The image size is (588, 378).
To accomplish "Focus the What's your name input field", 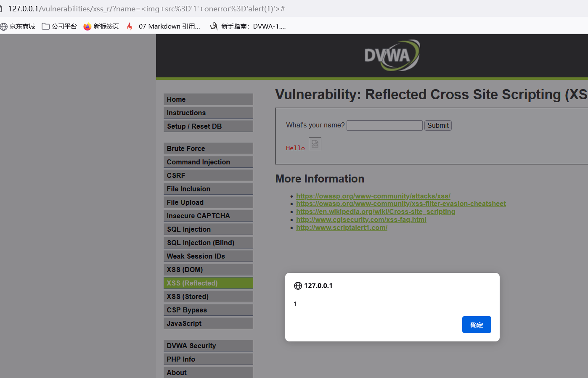I will pyautogui.click(x=384, y=125).
